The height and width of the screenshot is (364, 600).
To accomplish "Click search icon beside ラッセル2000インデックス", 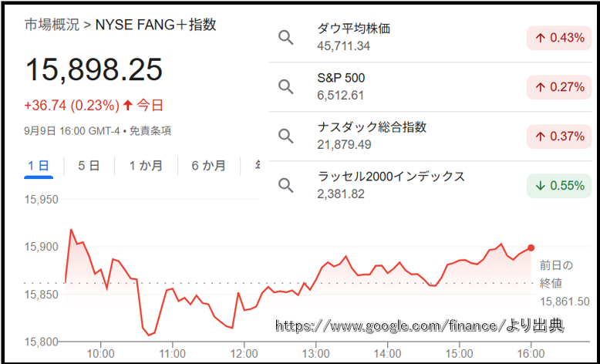I will tap(286, 185).
